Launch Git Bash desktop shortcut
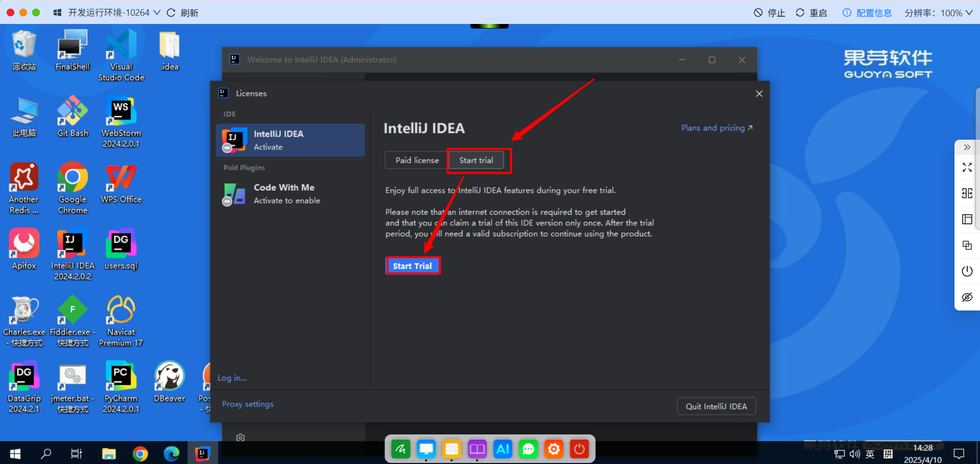 click(72, 116)
